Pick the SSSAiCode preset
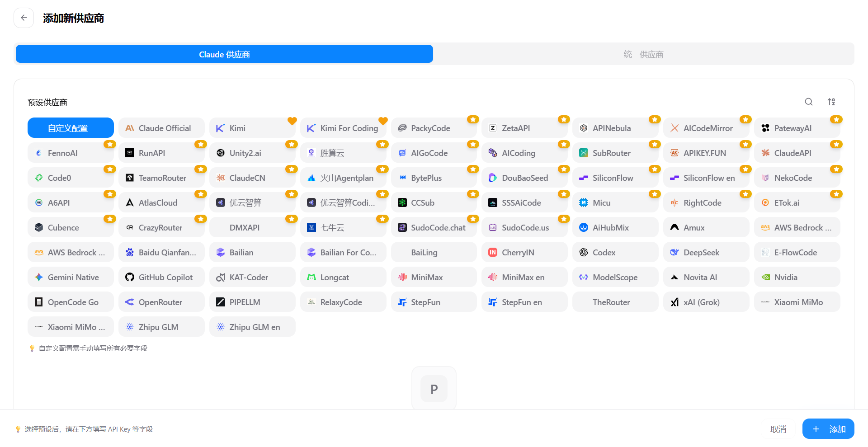Screen dimensions: 868x447 525,202
